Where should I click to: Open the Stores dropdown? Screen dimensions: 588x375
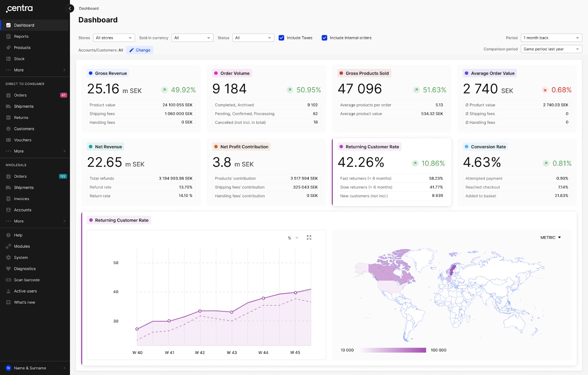click(x=114, y=38)
